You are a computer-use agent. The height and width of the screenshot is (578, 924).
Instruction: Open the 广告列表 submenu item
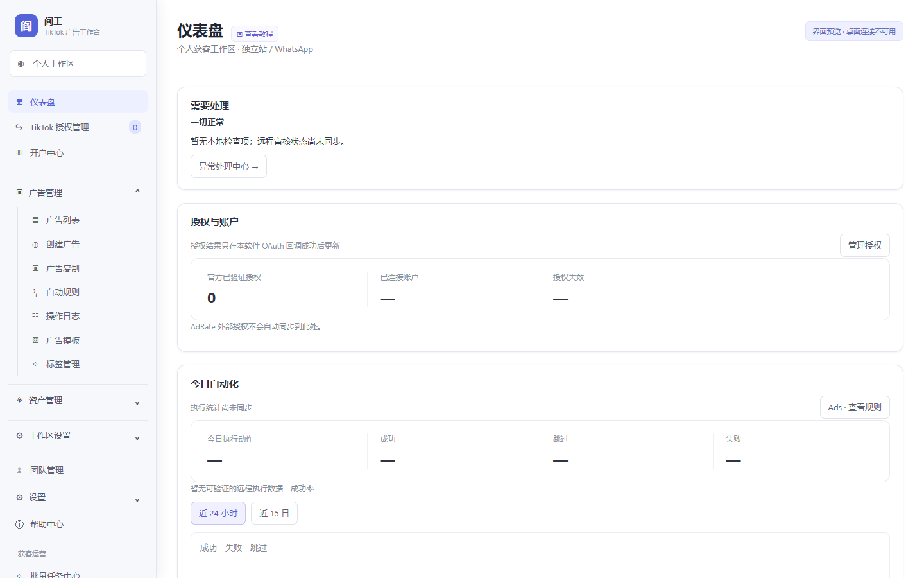(x=85, y=220)
